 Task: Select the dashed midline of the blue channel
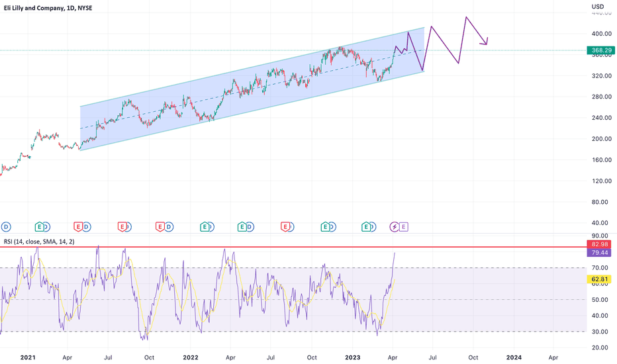tap(252, 89)
